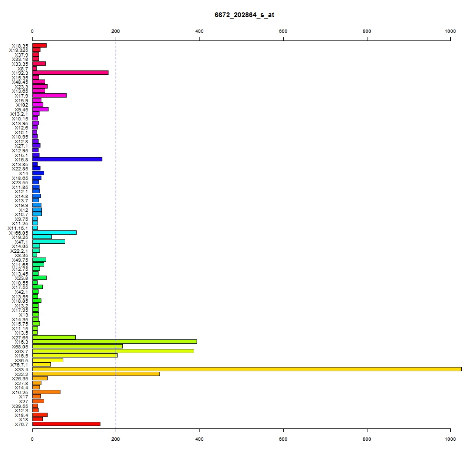Click the magenta bar for X17.9
The image size is (476, 476).
click(x=50, y=96)
